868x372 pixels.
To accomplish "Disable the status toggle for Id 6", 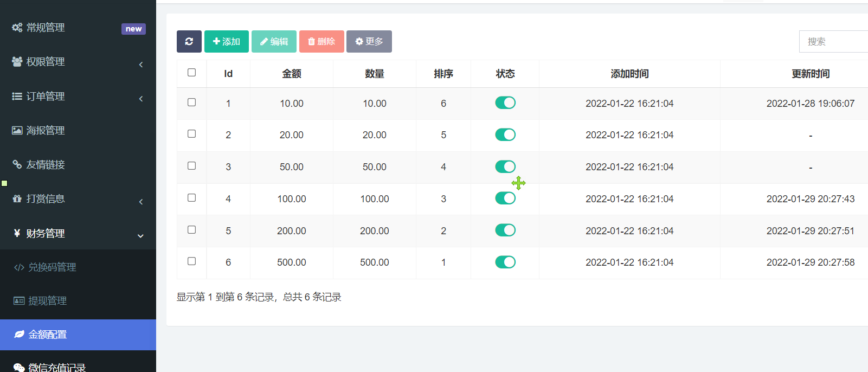I will coord(505,262).
